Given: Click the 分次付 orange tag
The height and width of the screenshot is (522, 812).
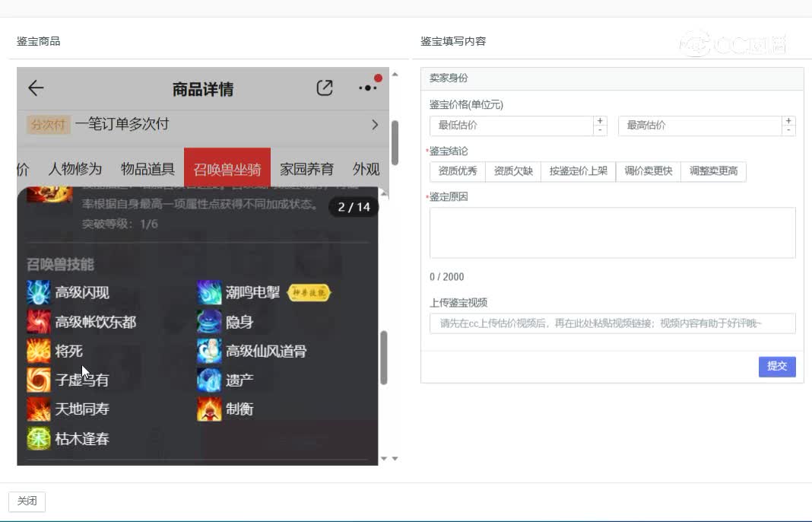Looking at the screenshot, I should (x=48, y=124).
